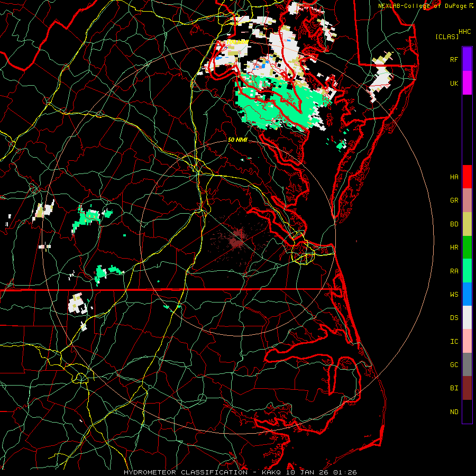Click the DS legend label
Screen dimensions: 476x476
454,318
